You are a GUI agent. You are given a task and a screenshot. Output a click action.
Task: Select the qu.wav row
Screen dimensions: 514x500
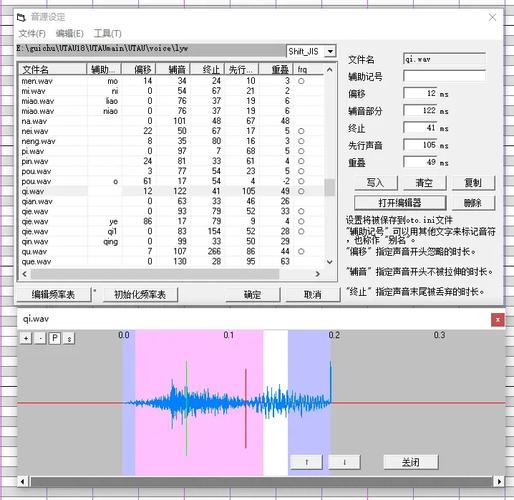[x=171, y=251]
